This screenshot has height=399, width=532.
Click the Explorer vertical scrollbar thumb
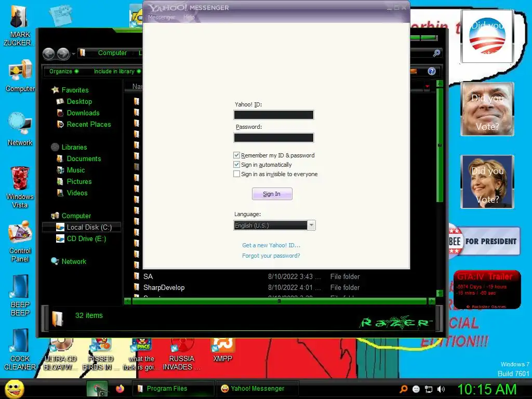pyautogui.click(x=440, y=145)
